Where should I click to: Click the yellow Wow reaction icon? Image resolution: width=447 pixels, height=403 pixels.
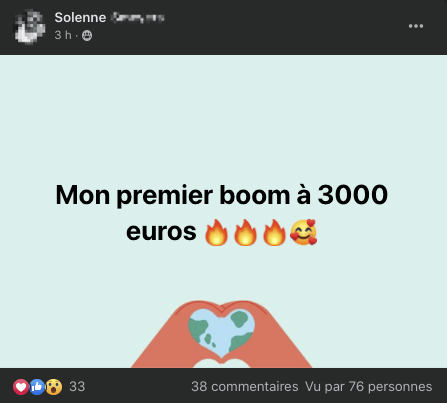[x=54, y=387]
